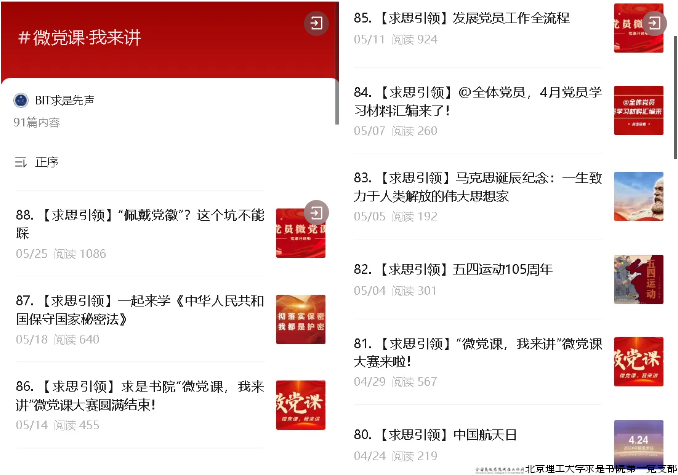
Task: Click the exit icon on article 85's thumbnail
Action: click(x=654, y=22)
